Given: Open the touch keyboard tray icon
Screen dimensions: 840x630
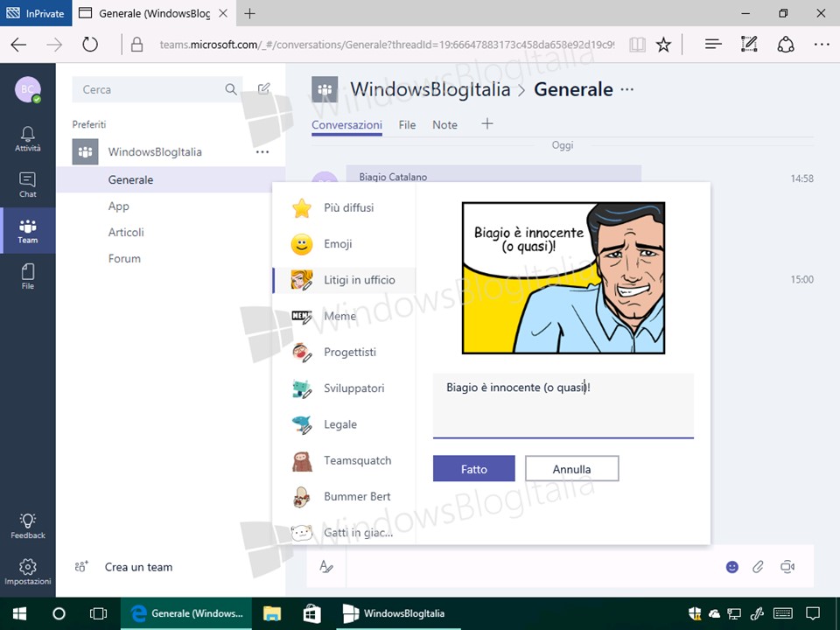Looking at the screenshot, I should (783, 612).
